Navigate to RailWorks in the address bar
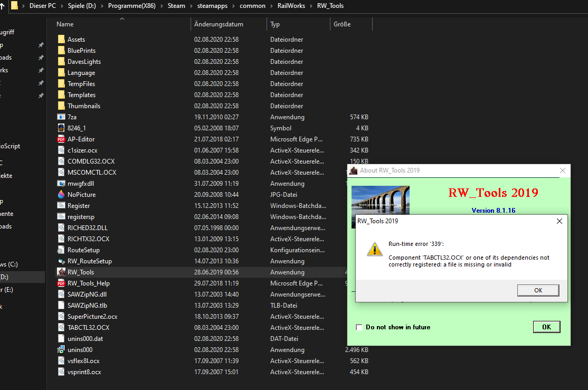Viewport: 588px width, 390px height. pyautogui.click(x=291, y=6)
